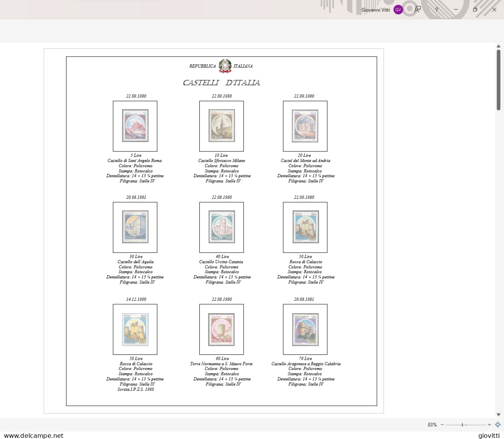Image resolution: width=504 pixels, height=439 pixels.
Task: Click the 'Scritta I.P.Z.S. 1980' line
Action: coord(136,389)
